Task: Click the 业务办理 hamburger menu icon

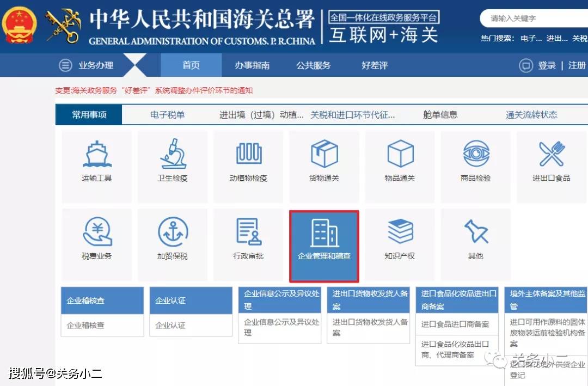Action: coord(65,65)
